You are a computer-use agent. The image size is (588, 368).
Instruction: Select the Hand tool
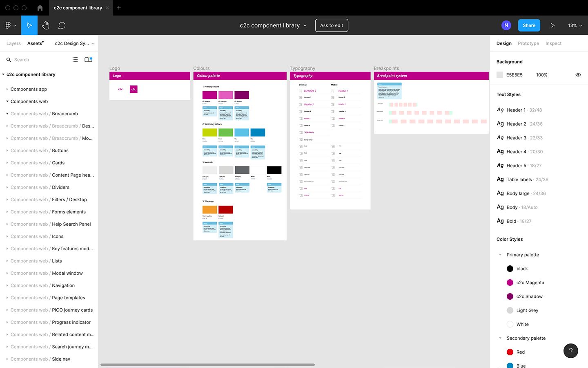point(45,25)
